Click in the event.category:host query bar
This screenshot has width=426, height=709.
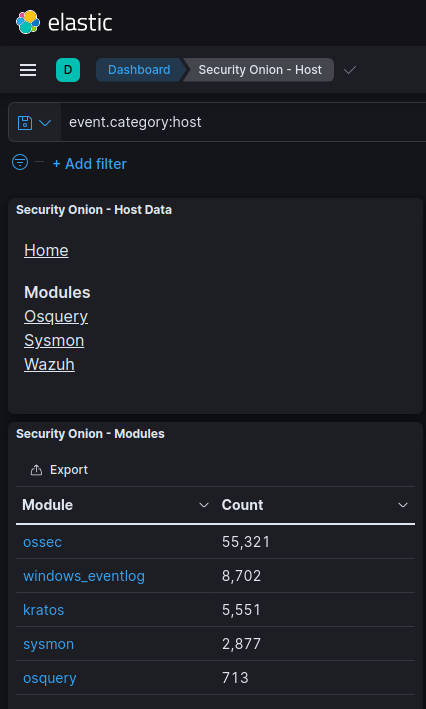point(243,122)
